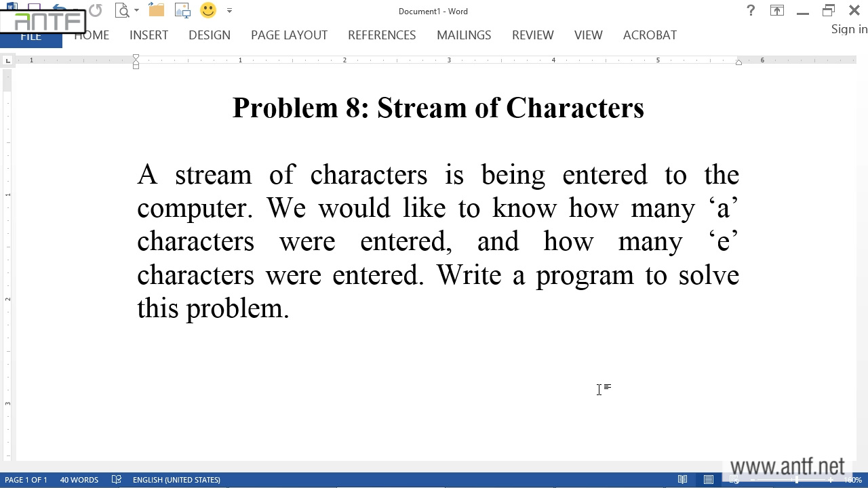
Task: Place cursor after 'this problem.' text
Action: pos(291,308)
